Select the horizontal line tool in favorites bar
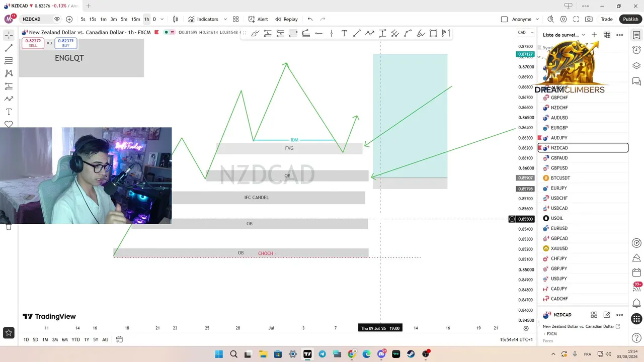The height and width of the screenshot is (362, 644). (318, 33)
